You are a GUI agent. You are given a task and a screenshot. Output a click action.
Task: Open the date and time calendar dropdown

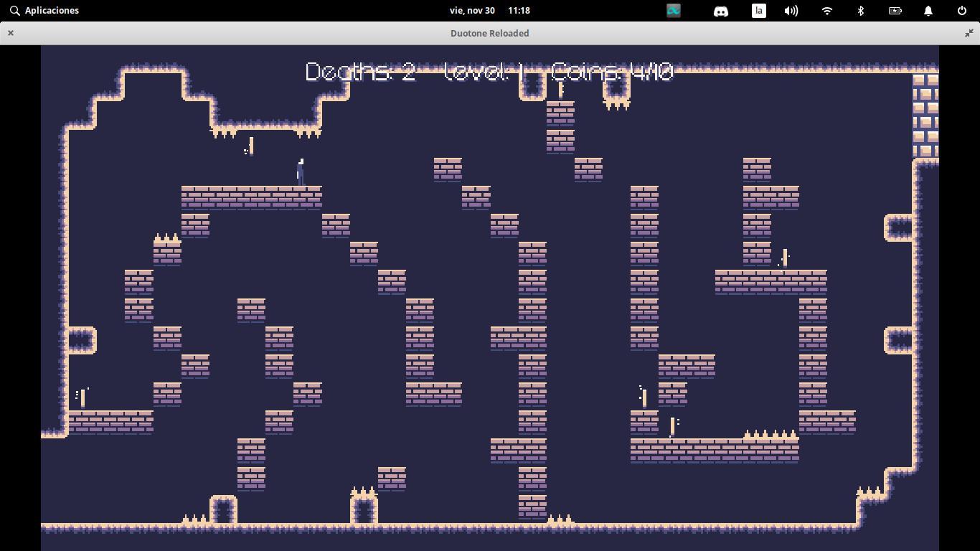coord(489,11)
